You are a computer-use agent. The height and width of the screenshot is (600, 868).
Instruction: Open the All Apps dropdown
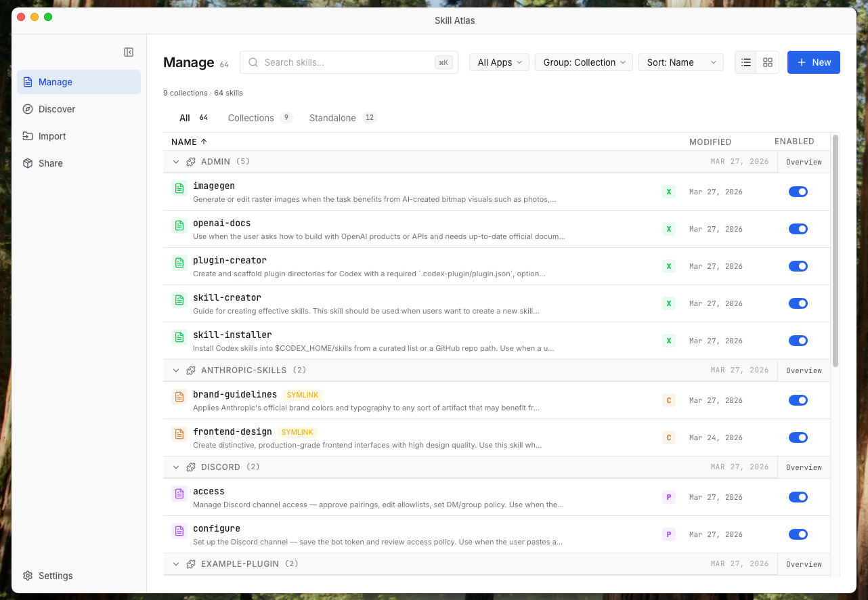pos(499,62)
